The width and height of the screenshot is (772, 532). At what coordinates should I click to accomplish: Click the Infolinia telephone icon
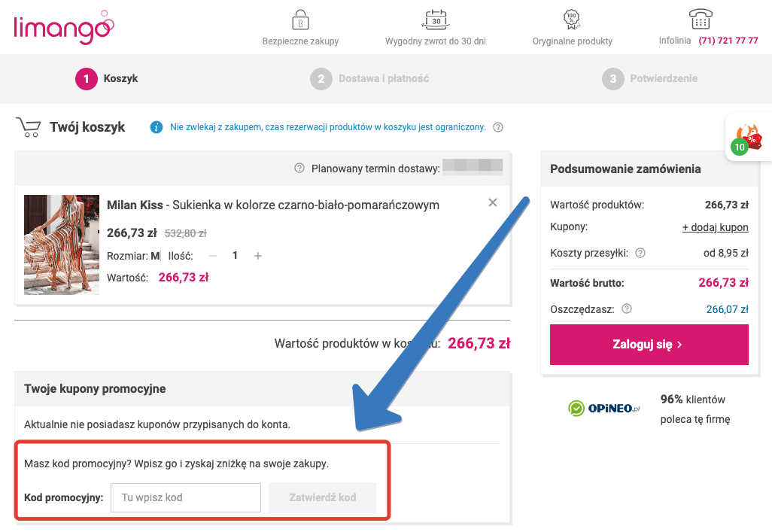click(700, 19)
